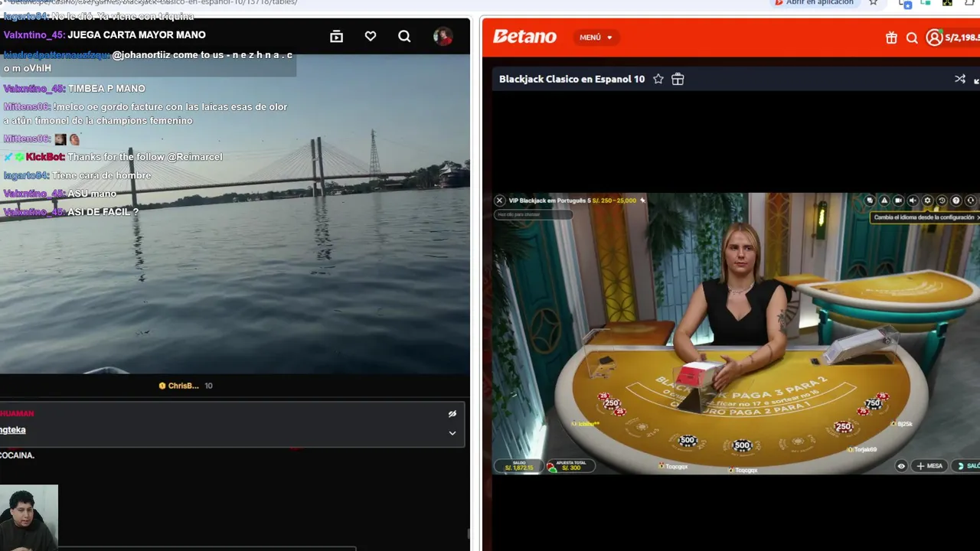The width and height of the screenshot is (980, 551).
Task: Open clips icon in stream header
Action: (x=336, y=36)
